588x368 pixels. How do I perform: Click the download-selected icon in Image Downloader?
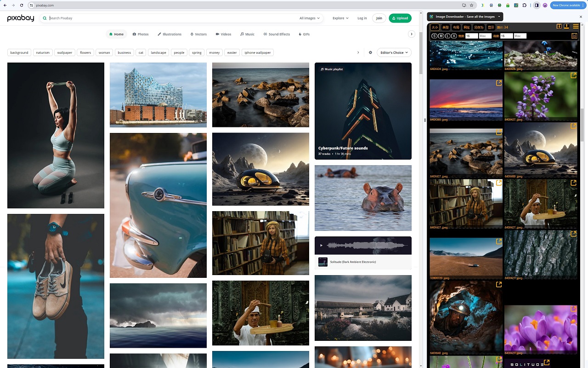[x=559, y=27]
